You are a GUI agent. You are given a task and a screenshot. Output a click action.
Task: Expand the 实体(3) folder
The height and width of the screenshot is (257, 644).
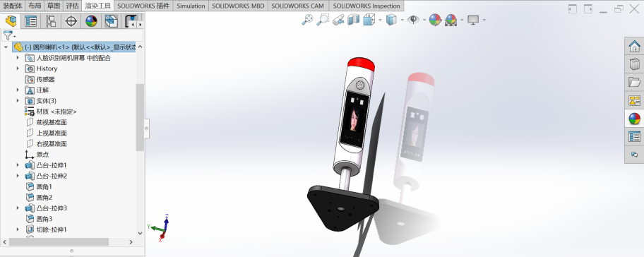point(18,100)
